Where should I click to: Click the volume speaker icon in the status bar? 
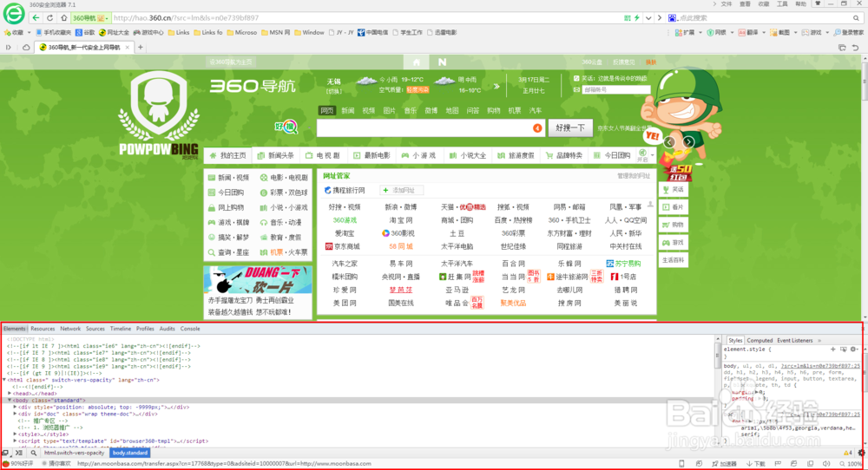coord(826,464)
